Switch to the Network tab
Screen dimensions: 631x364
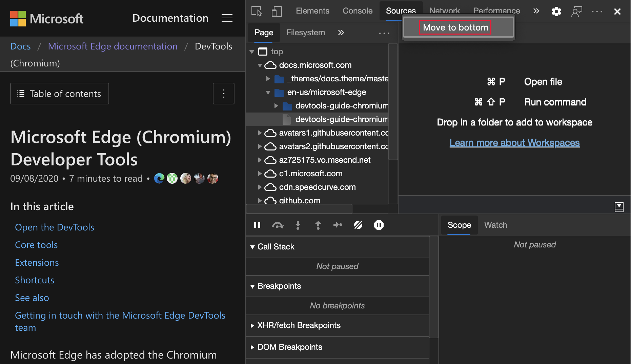444,10
